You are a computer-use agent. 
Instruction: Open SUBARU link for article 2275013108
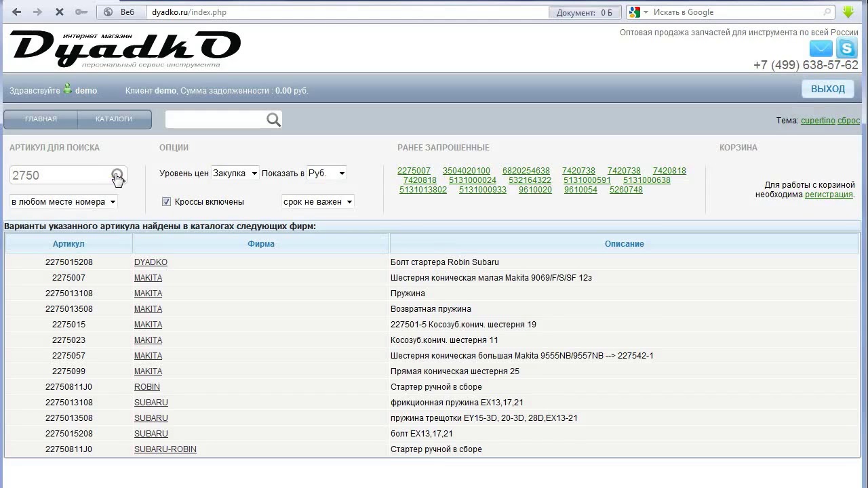[x=151, y=403]
